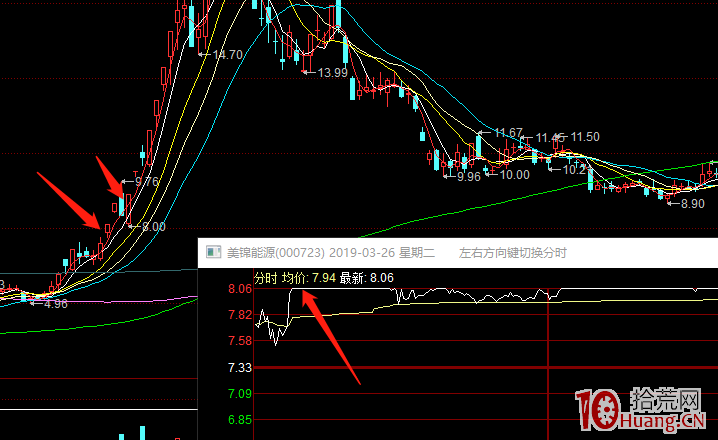Click the 13.99 low price marker

click(x=332, y=72)
